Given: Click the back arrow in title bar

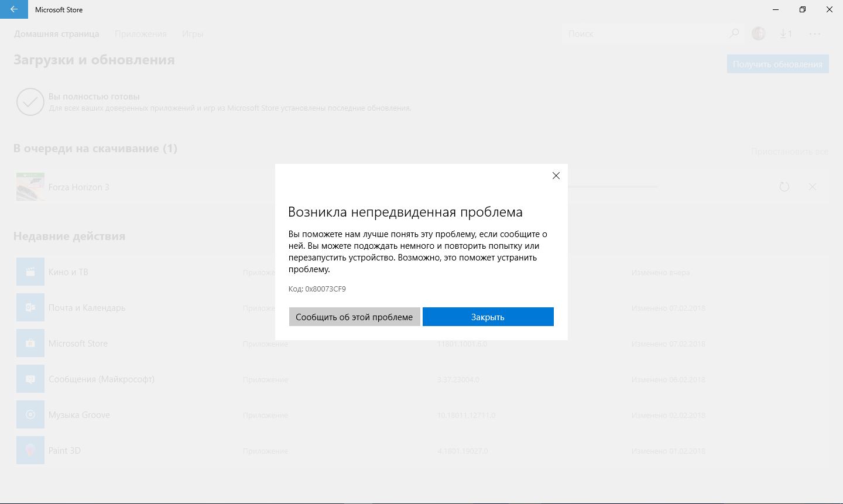Looking at the screenshot, I should (14, 9).
